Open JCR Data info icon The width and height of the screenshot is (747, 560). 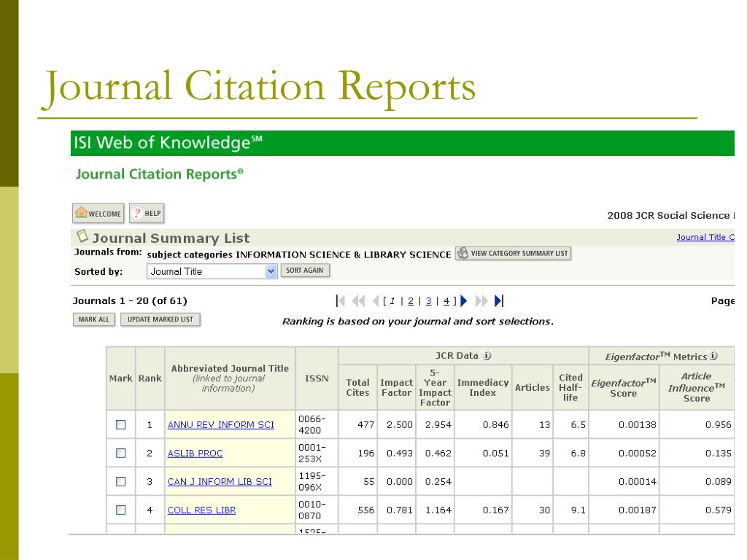point(487,356)
